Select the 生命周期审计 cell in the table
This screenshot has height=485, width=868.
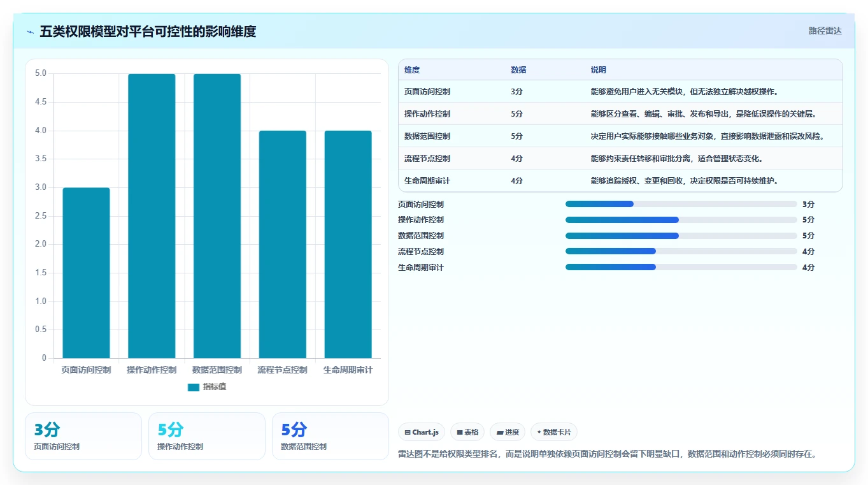(x=427, y=181)
